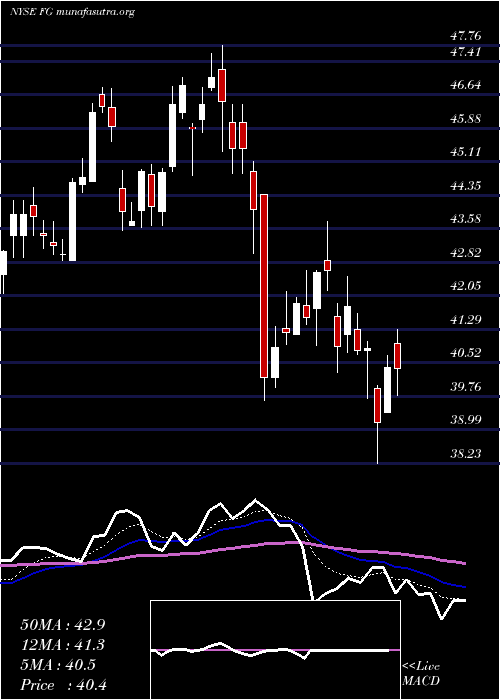The height and width of the screenshot is (700, 500).
Task: Click inside the MACD inset chart
Action: point(275,650)
